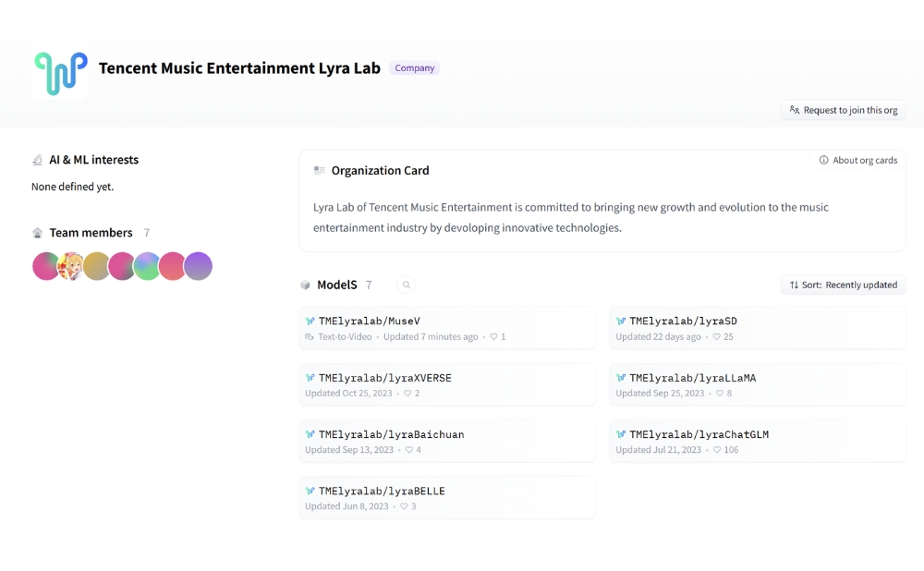Click the AI & ML interests microscope icon
The height and width of the screenshot is (571, 924).
37,160
